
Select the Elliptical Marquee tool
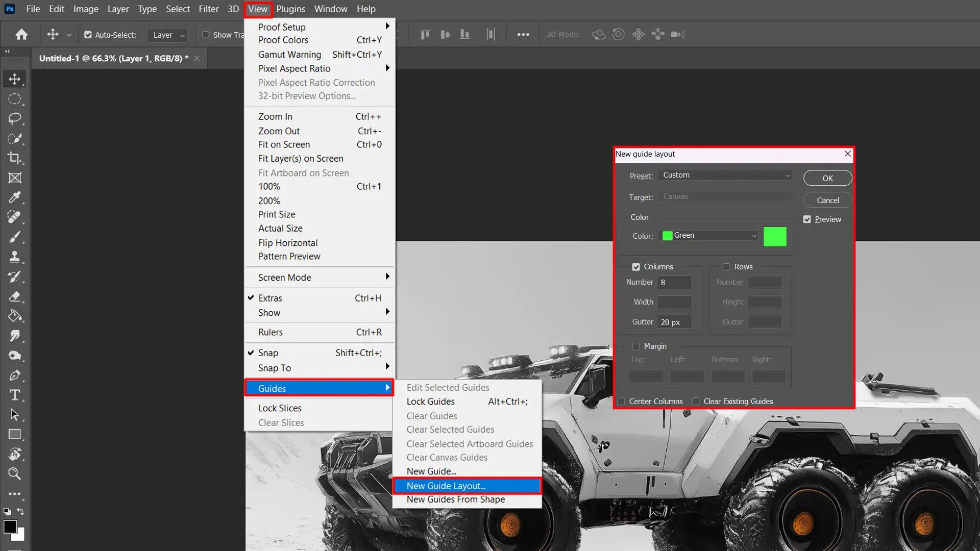[x=14, y=99]
